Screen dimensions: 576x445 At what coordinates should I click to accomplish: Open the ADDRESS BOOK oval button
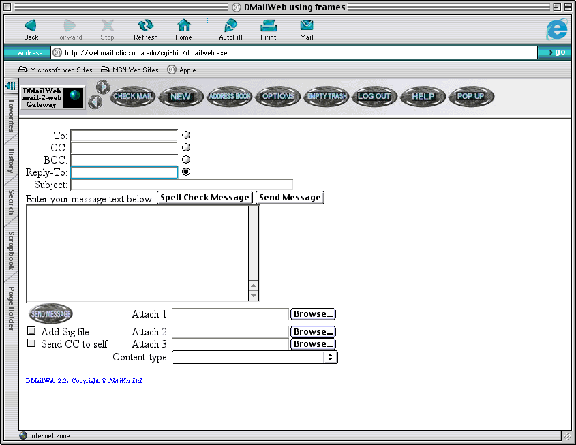click(230, 97)
